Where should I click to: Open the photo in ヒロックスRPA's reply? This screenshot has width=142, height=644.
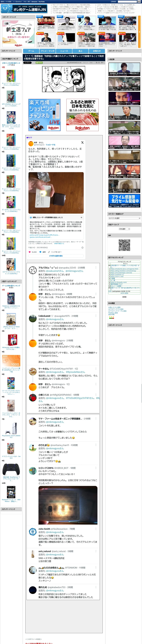68,505
